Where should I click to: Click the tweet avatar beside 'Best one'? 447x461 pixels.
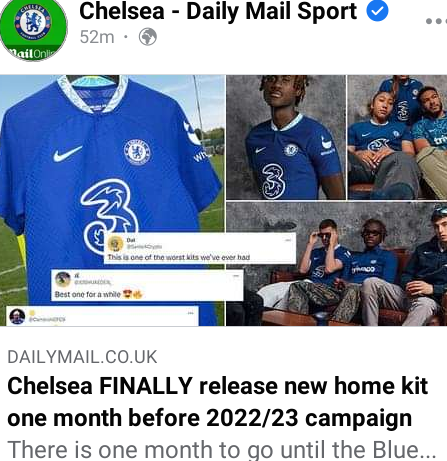tap(63, 279)
